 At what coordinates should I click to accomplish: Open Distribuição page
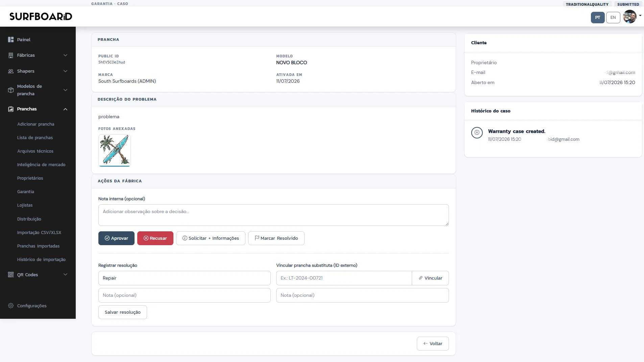(x=29, y=219)
